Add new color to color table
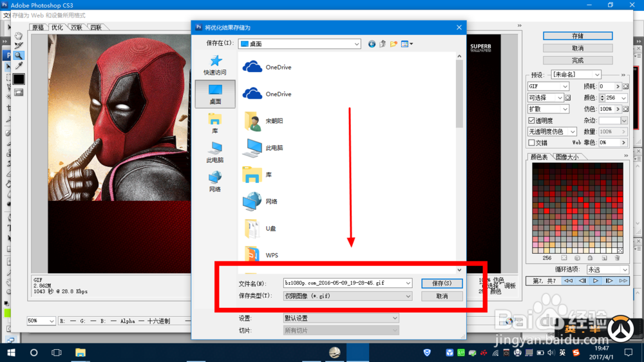This screenshot has width=644, height=362. (x=604, y=258)
